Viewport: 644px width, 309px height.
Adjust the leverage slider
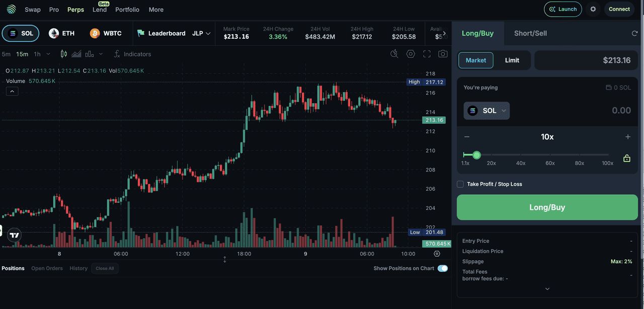(476, 155)
